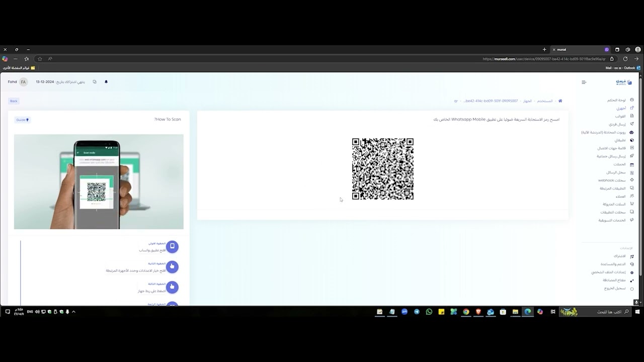This screenshot has height=362, width=644.
Task: Open روبوت المحادثة chatbot icon in sidebar
Action: pos(632,132)
